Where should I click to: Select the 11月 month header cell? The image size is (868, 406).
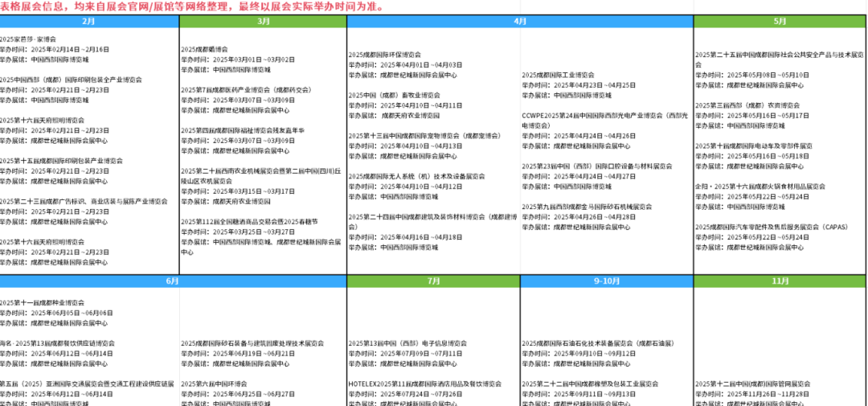[780, 281]
